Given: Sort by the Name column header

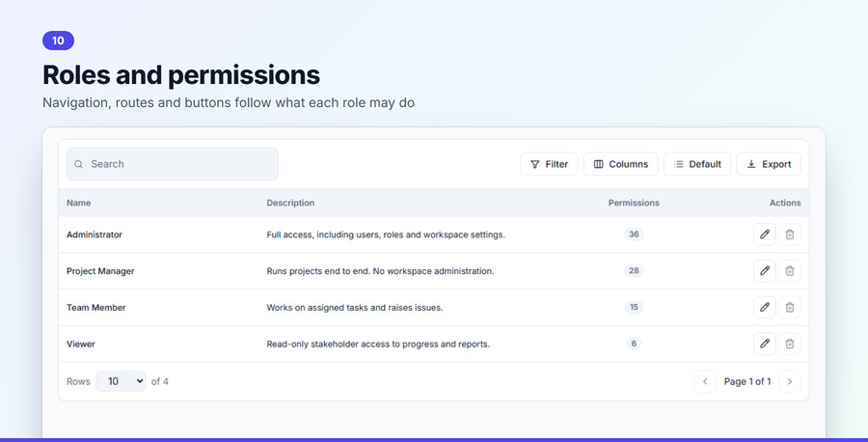Looking at the screenshot, I should [79, 203].
